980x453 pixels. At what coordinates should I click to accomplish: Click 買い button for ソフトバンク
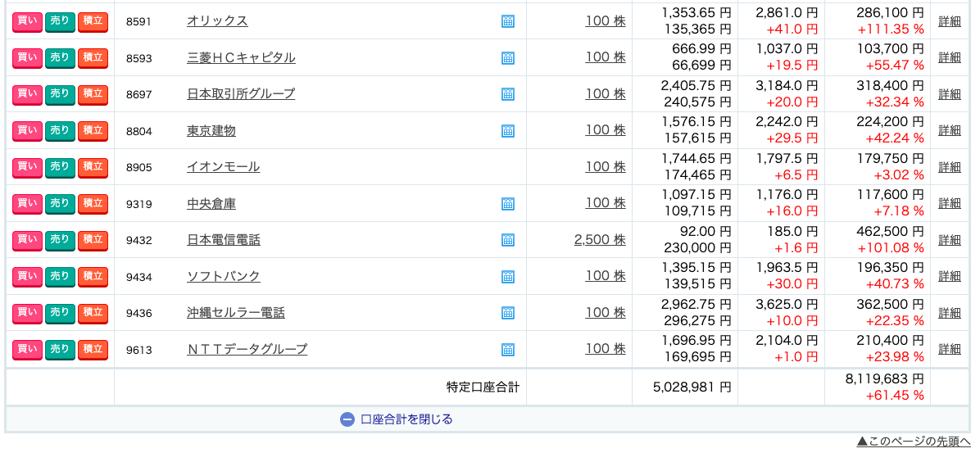tap(28, 276)
